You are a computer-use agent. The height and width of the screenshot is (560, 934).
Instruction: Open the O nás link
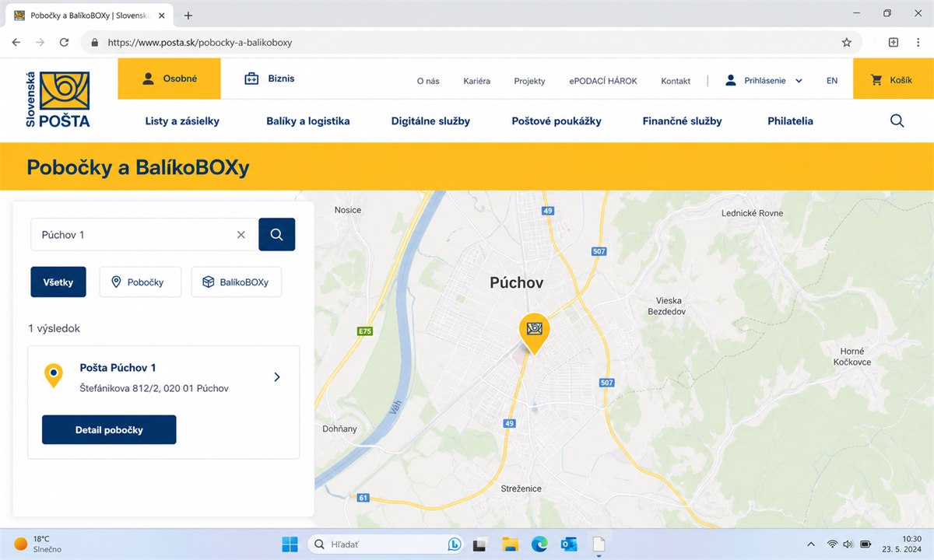[x=428, y=81]
